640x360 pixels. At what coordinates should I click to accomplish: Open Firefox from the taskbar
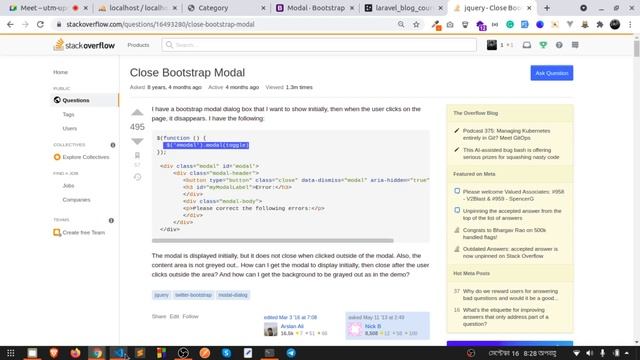(75, 353)
